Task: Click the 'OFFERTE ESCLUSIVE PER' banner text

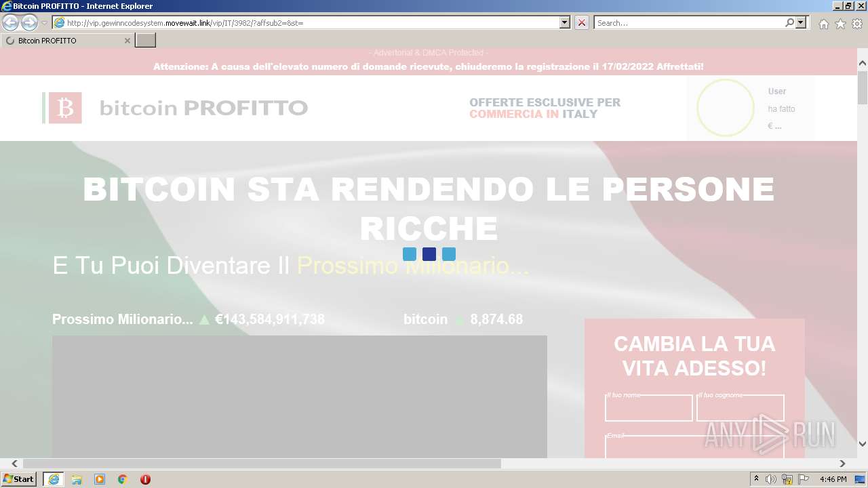Action: [x=545, y=102]
